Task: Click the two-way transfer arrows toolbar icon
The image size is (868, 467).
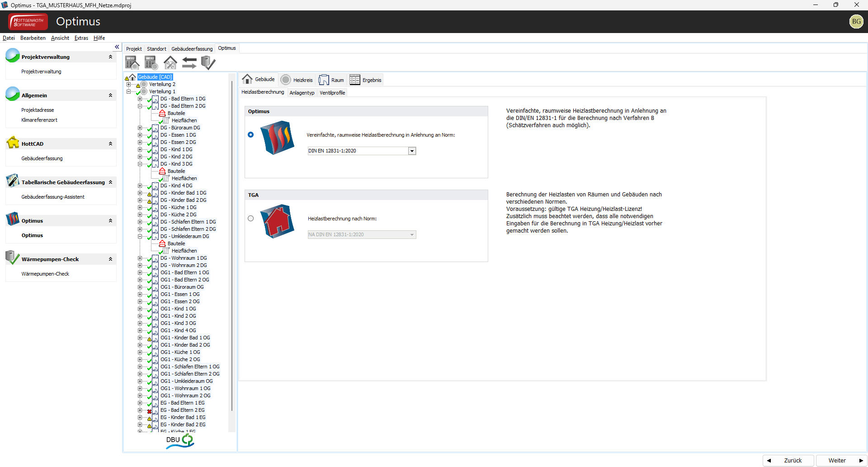Action: click(189, 62)
